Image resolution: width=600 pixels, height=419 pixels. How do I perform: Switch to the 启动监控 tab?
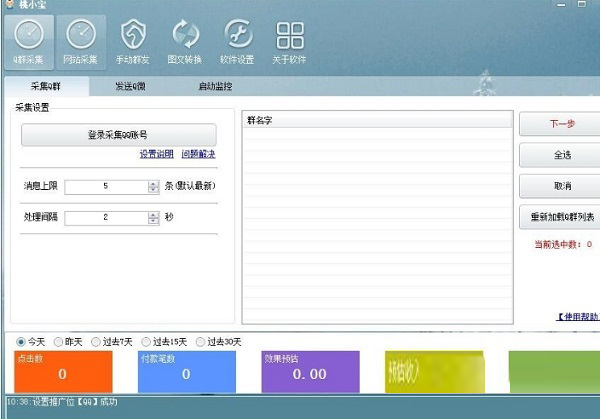(x=215, y=87)
